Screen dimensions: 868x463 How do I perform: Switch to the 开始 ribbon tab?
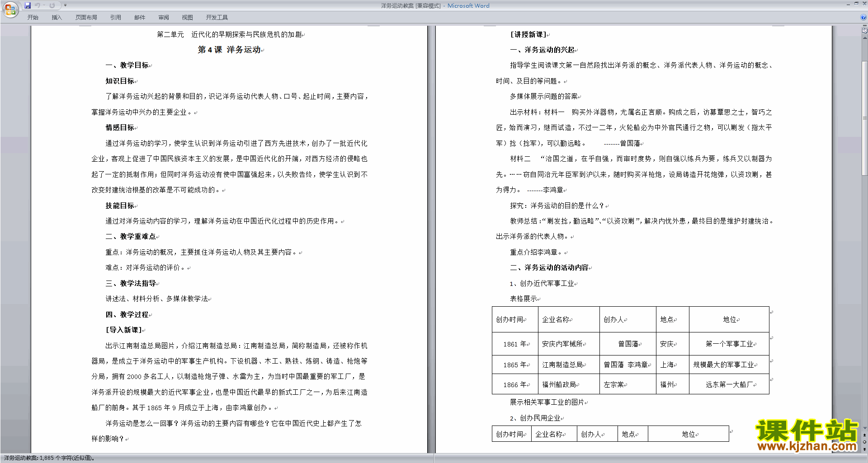click(x=33, y=17)
